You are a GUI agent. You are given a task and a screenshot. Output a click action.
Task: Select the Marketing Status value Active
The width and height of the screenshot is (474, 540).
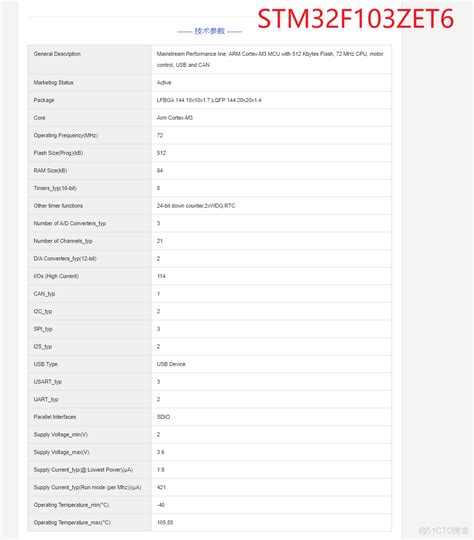164,83
